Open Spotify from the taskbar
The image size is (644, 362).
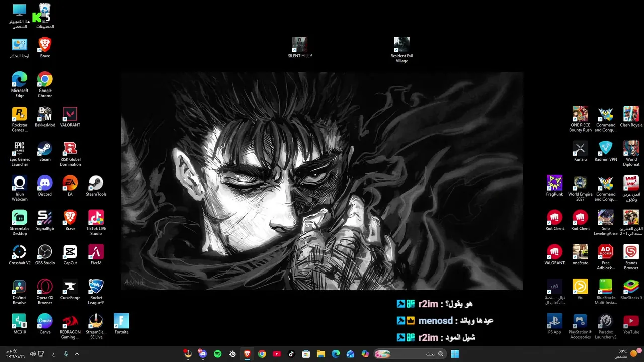217,354
